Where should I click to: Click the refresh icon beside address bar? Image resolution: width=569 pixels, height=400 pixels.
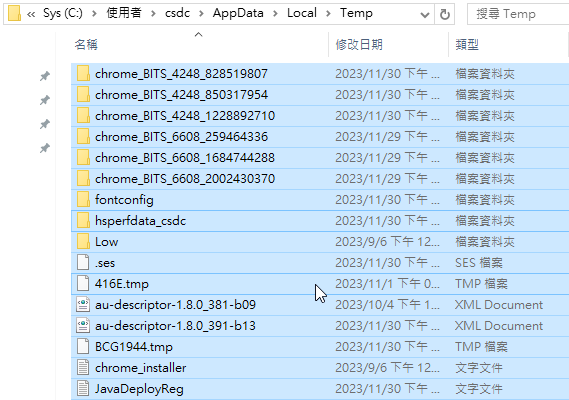point(445,14)
